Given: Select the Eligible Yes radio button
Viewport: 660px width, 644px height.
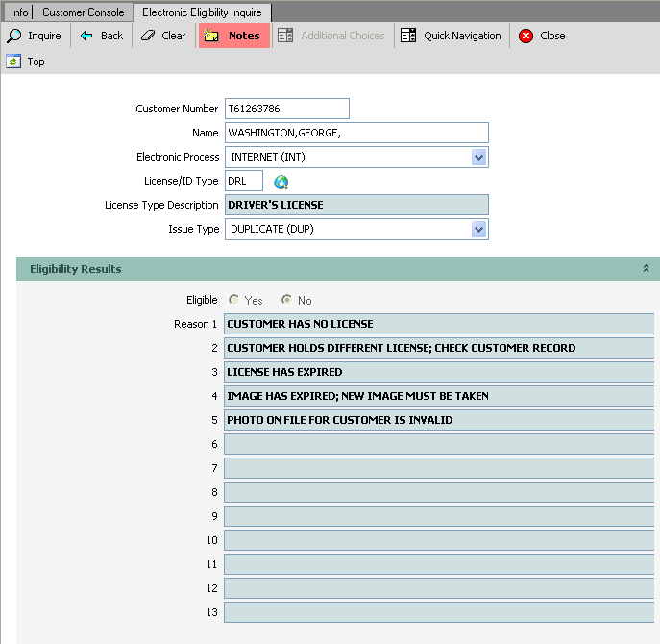Looking at the screenshot, I should [234, 300].
